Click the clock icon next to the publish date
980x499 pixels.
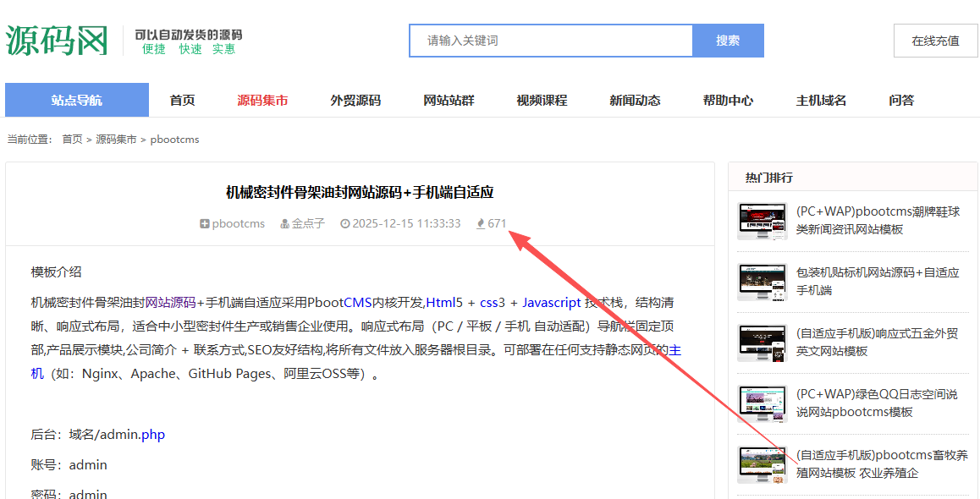(344, 223)
